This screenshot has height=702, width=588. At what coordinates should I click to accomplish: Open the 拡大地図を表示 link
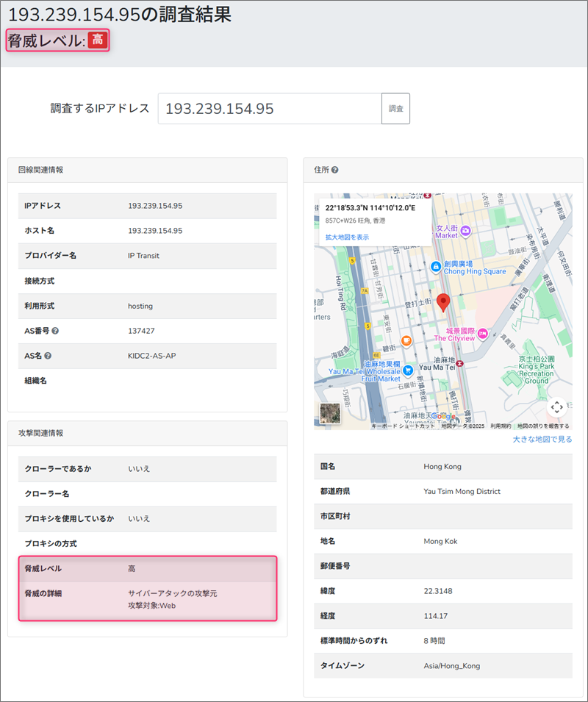347,237
